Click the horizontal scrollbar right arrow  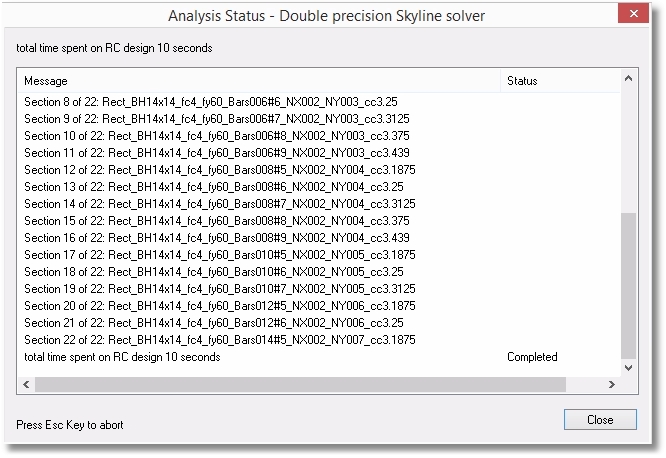pos(612,385)
